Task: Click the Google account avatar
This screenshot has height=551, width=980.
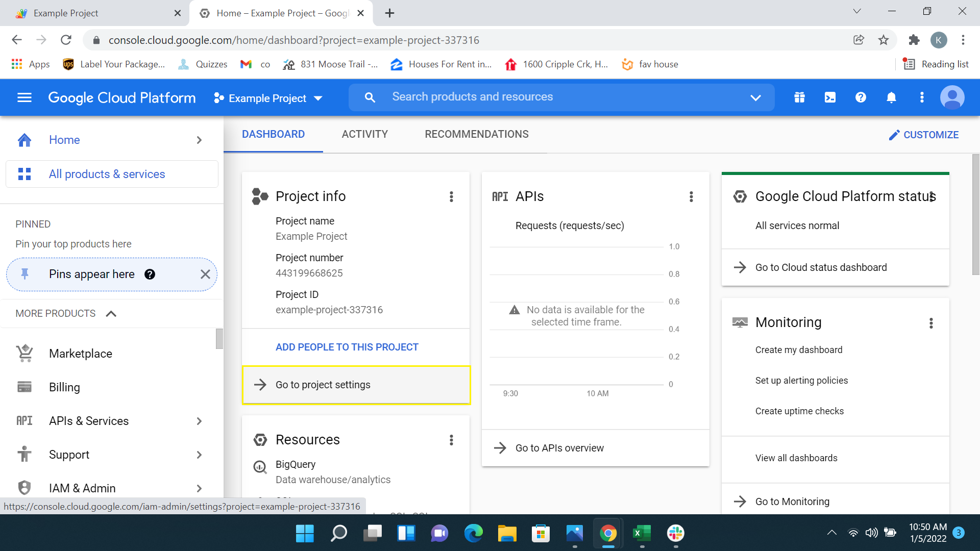Action: point(952,97)
